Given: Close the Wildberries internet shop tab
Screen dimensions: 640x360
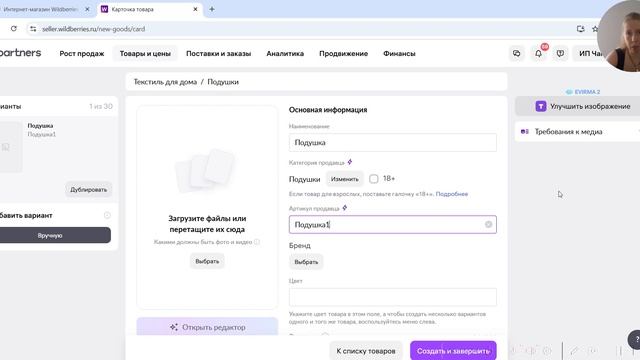Looking at the screenshot, I should [87, 9].
